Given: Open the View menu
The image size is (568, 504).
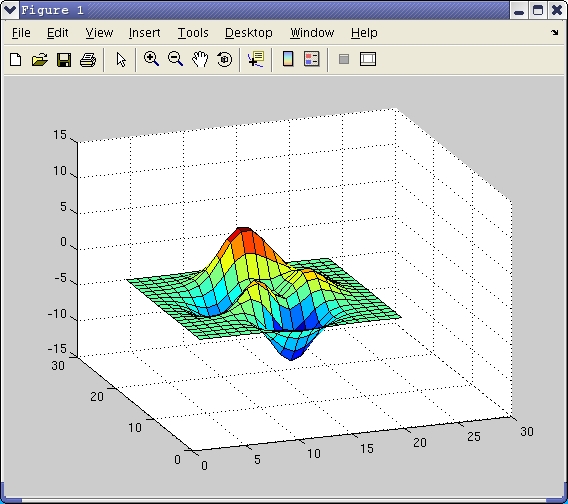Looking at the screenshot, I should click(99, 33).
